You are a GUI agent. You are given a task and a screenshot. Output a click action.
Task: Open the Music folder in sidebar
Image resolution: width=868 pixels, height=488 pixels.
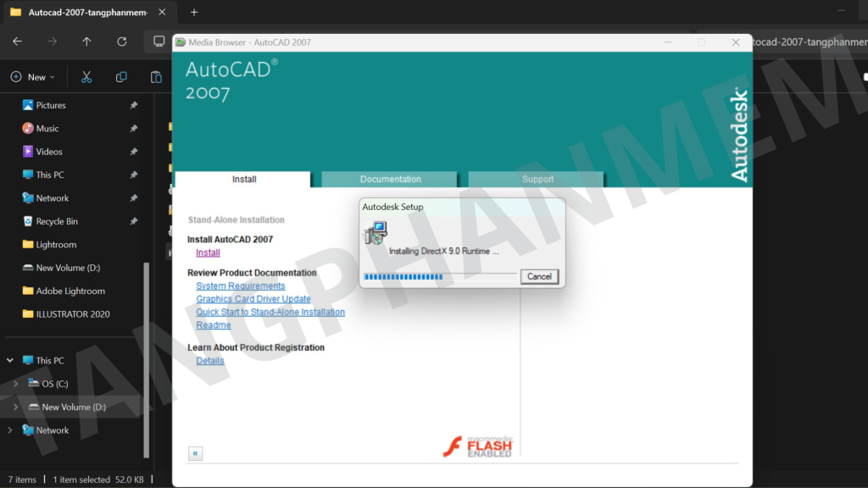pos(47,129)
